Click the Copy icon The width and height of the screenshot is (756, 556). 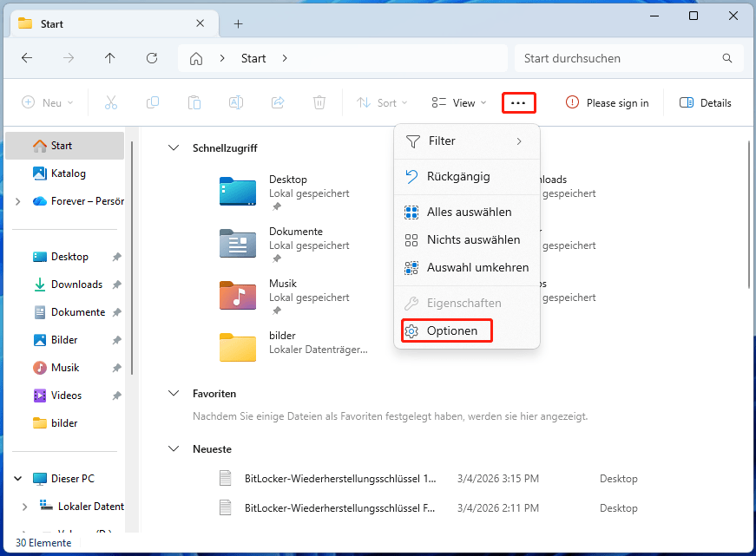pos(153,102)
